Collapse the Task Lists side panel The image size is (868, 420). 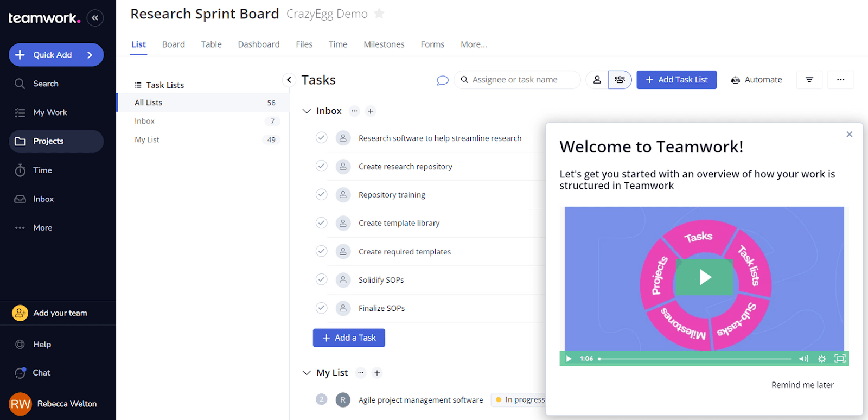(289, 80)
